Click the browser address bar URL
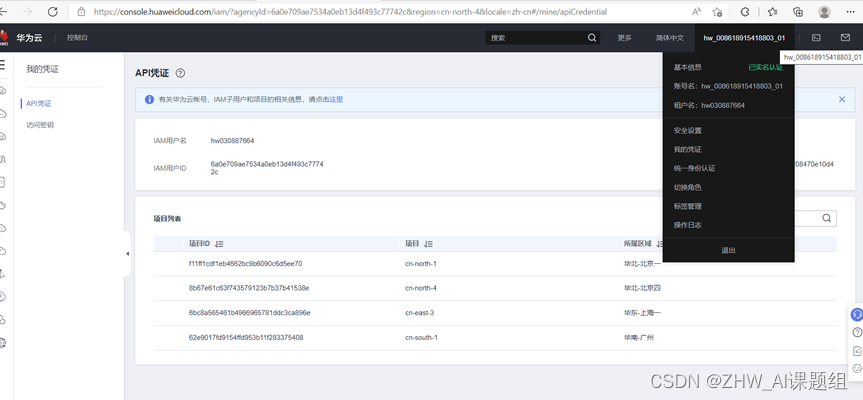The height and width of the screenshot is (400, 863). coord(350,12)
